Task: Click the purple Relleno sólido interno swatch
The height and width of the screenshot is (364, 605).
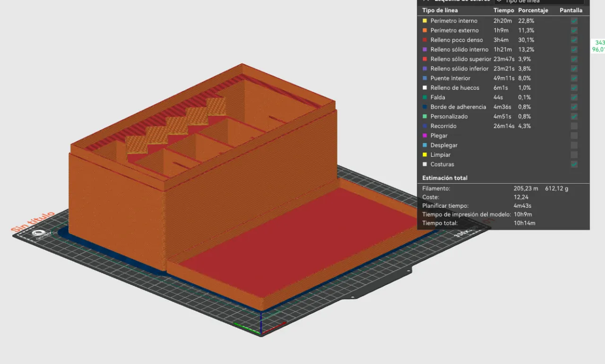Action: click(x=425, y=50)
